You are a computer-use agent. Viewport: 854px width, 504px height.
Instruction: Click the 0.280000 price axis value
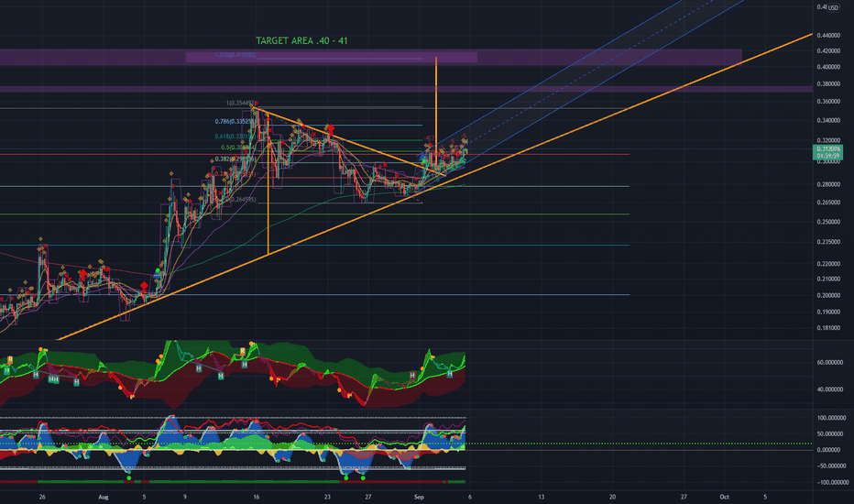click(828, 184)
